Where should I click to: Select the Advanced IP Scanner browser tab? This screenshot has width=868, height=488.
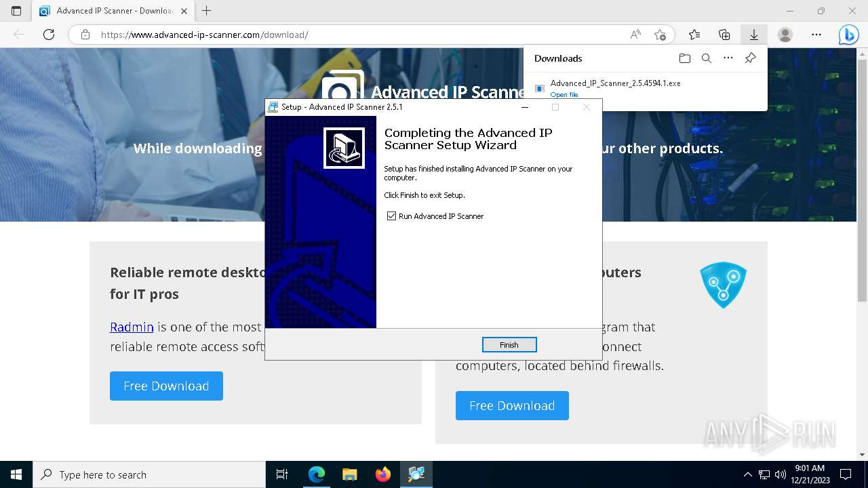pyautogui.click(x=114, y=11)
